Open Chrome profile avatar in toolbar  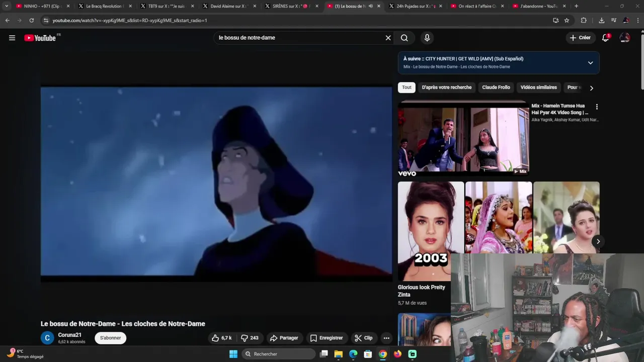point(626,20)
